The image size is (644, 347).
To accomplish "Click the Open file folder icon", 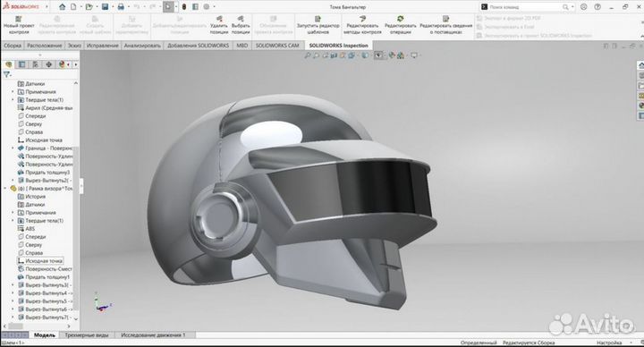I will coord(89,6).
